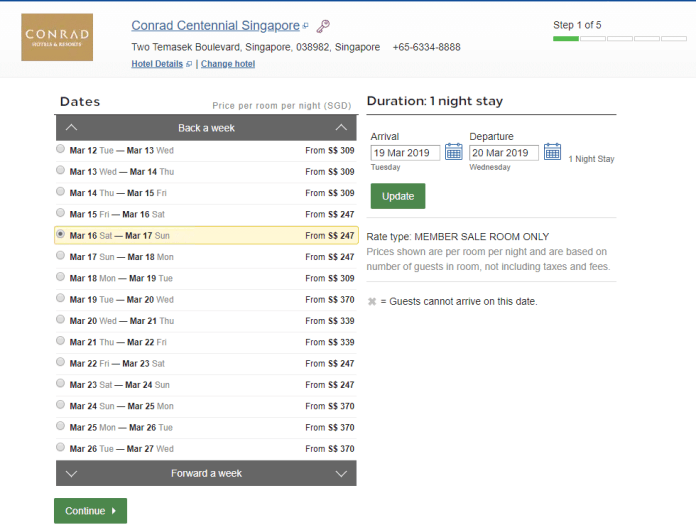Select the Mar 25 Mon – Mar 26 Tue radio button
The height and width of the screenshot is (530, 696).
coord(60,426)
